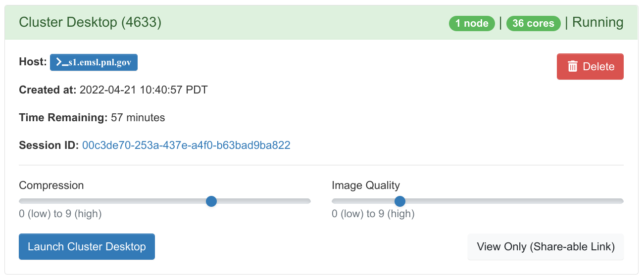Open View Only (Share-able Link)
644x279 pixels.
coord(545,246)
